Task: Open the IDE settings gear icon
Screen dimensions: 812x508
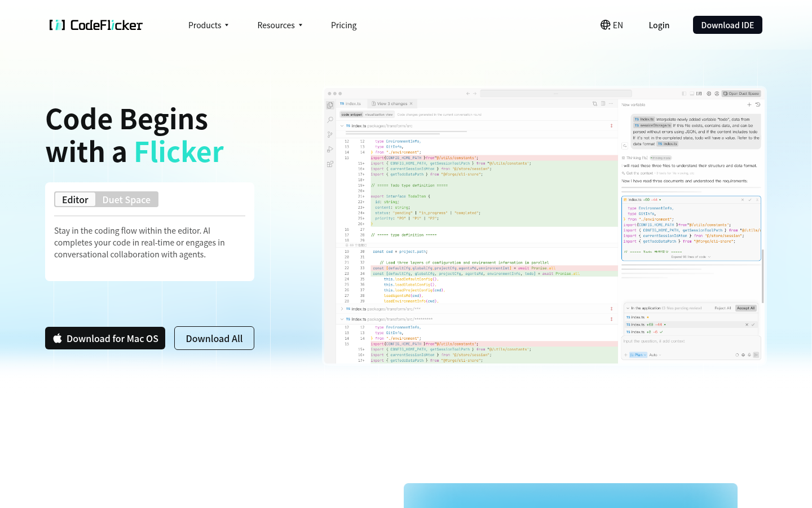Action: 709,94
